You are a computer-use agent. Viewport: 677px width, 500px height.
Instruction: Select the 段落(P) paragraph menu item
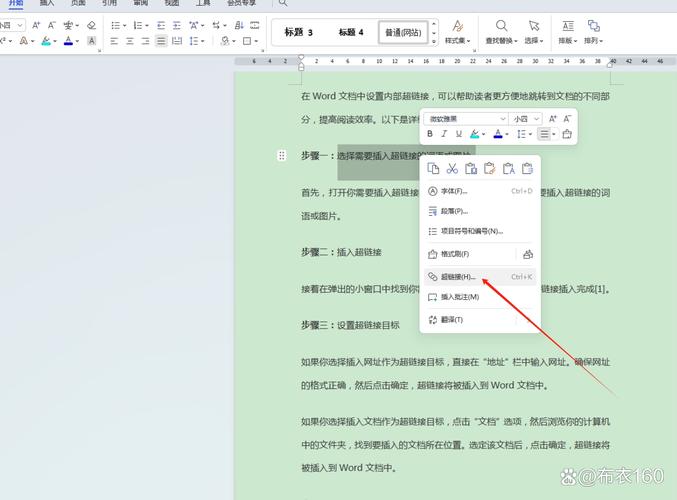(x=480, y=211)
